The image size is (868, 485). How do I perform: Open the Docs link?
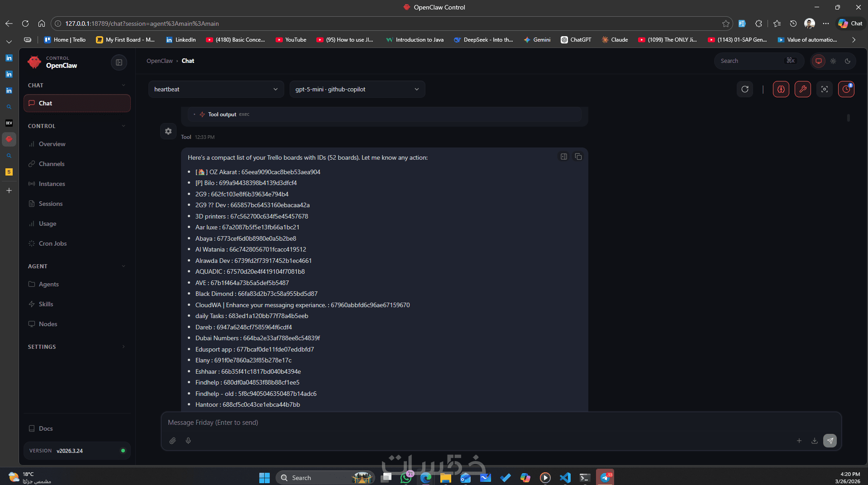click(x=77, y=428)
